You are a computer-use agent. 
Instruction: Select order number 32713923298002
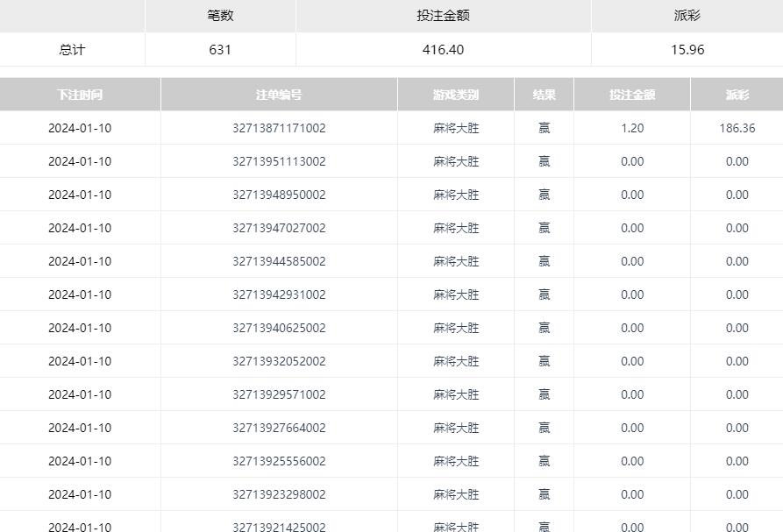pyautogui.click(x=279, y=494)
